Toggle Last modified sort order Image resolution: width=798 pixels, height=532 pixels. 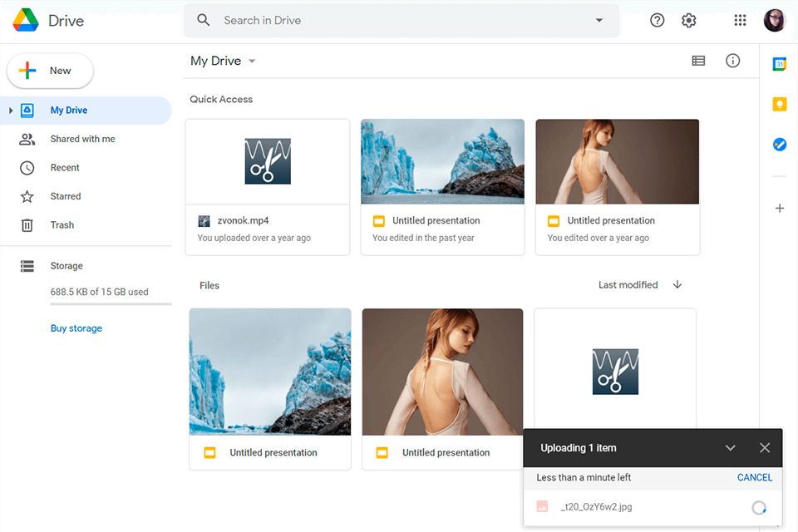677,284
